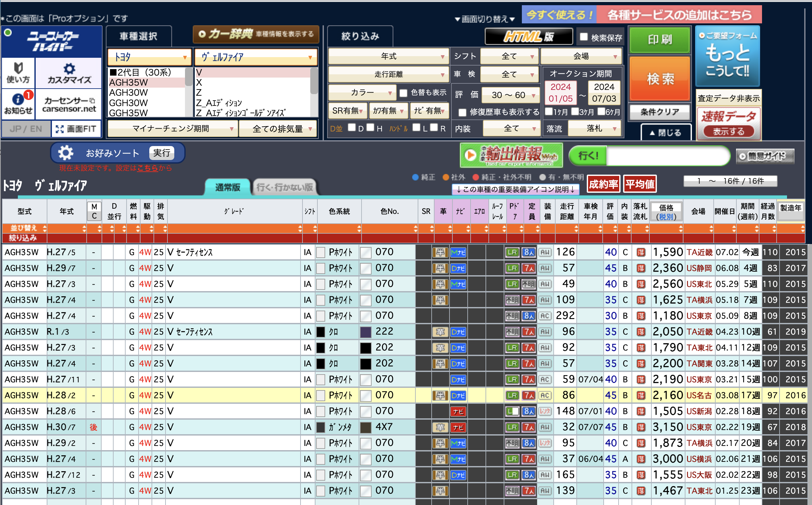Click the AC equipment icon in 2,190 row

(545, 379)
